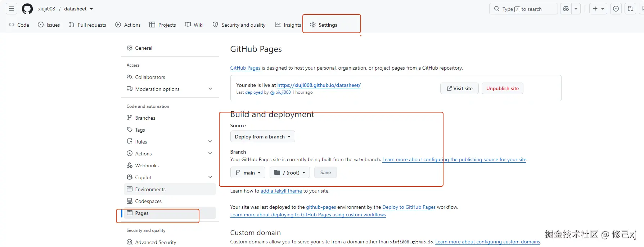
Task: Click the General gear icon
Action: (x=130, y=48)
